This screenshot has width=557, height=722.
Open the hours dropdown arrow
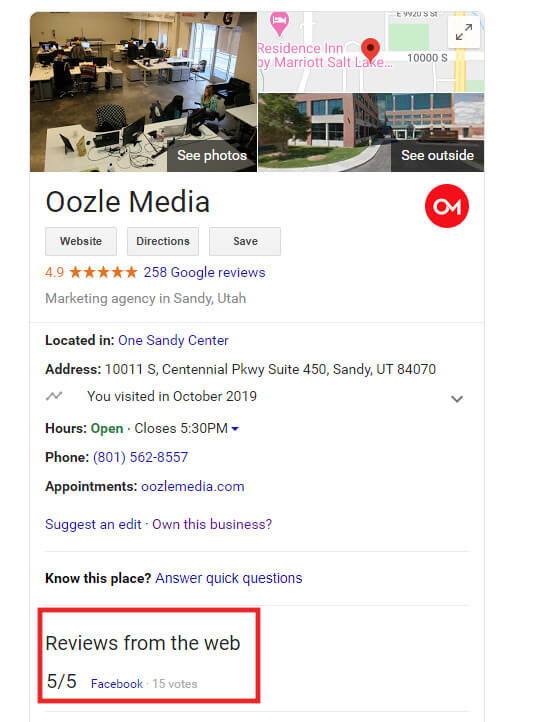point(235,429)
